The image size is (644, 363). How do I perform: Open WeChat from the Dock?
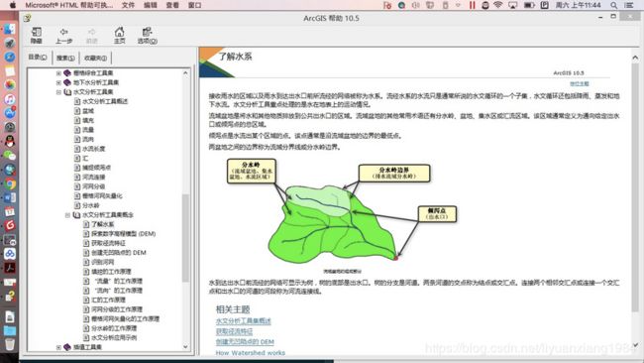(10, 156)
